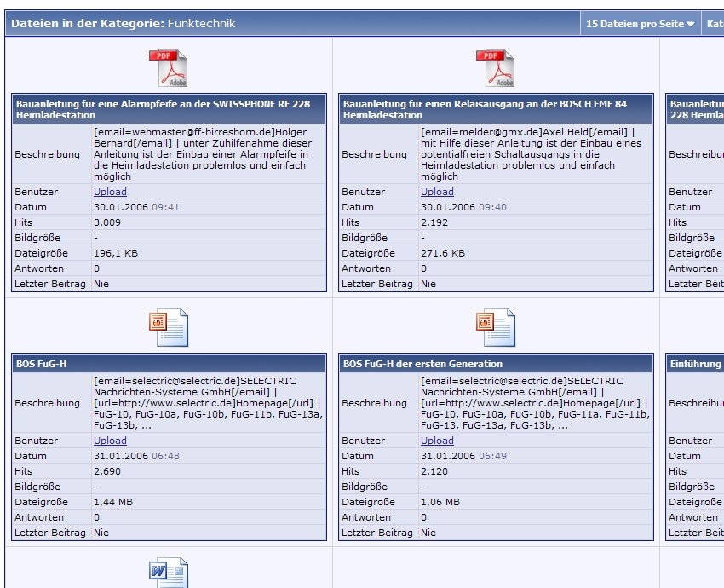Viewport: 724px width, 588px height.
Task: Click the description text mentioning melder@gmx.de
Action: coord(530,154)
